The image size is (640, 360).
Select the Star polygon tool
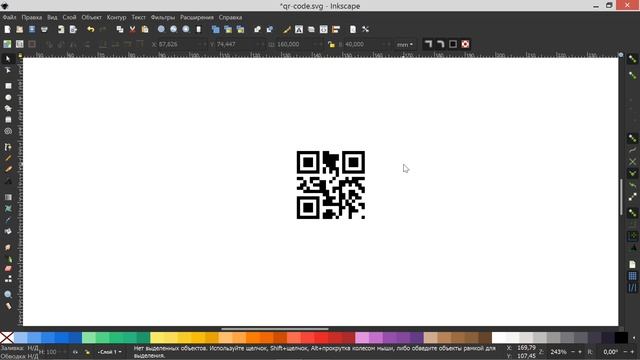point(8,109)
